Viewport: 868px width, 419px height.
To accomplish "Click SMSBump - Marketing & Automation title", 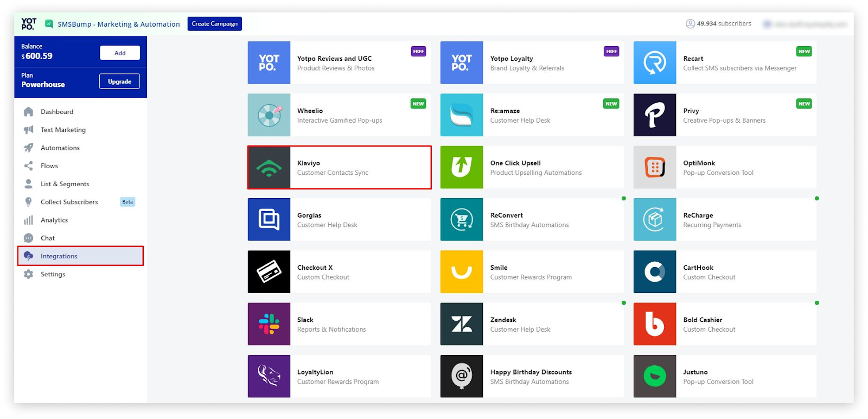I will (119, 24).
